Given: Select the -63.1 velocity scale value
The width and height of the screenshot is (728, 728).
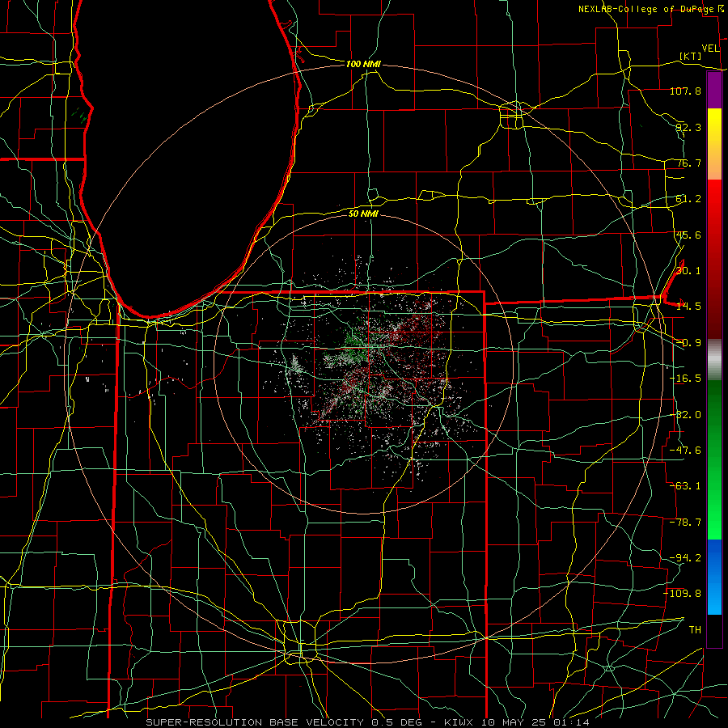Looking at the screenshot, I should coord(685,486).
